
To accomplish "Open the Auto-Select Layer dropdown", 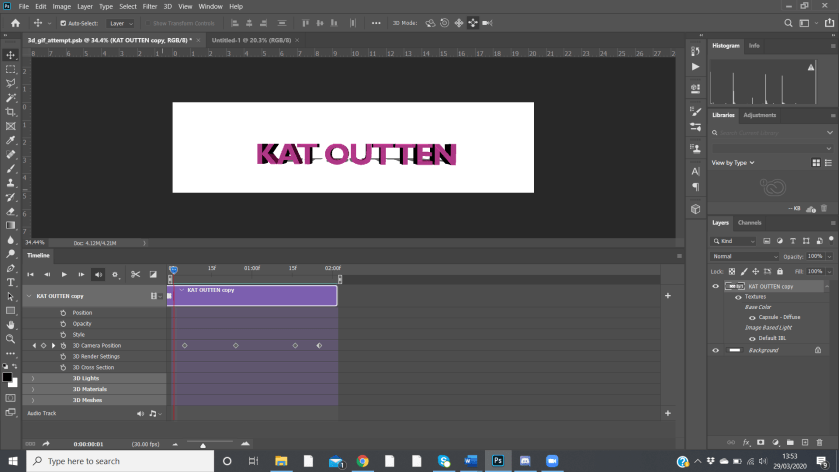I will (121, 23).
